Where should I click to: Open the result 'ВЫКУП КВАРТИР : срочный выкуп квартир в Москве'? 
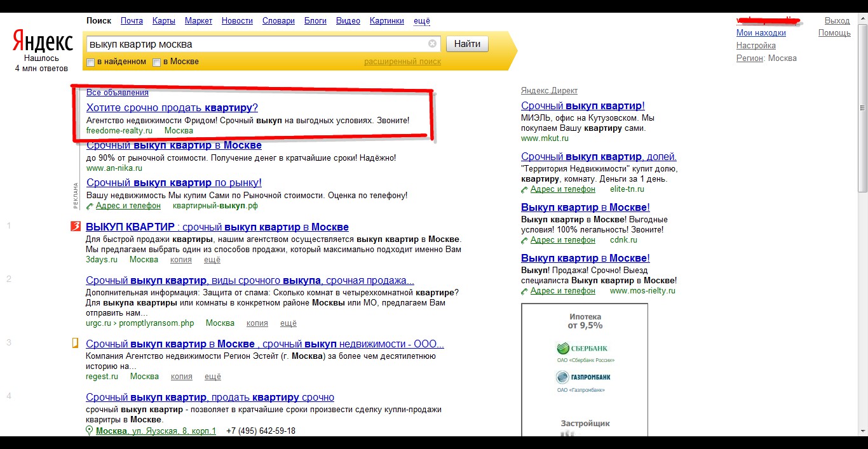(x=217, y=227)
